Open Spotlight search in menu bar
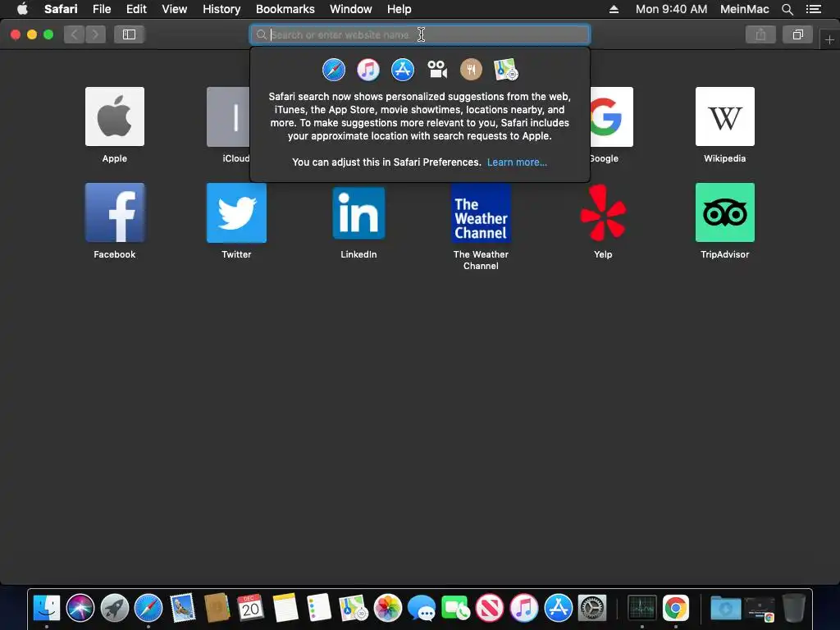This screenshot has width=840, height=630. [x=787, y=9]
